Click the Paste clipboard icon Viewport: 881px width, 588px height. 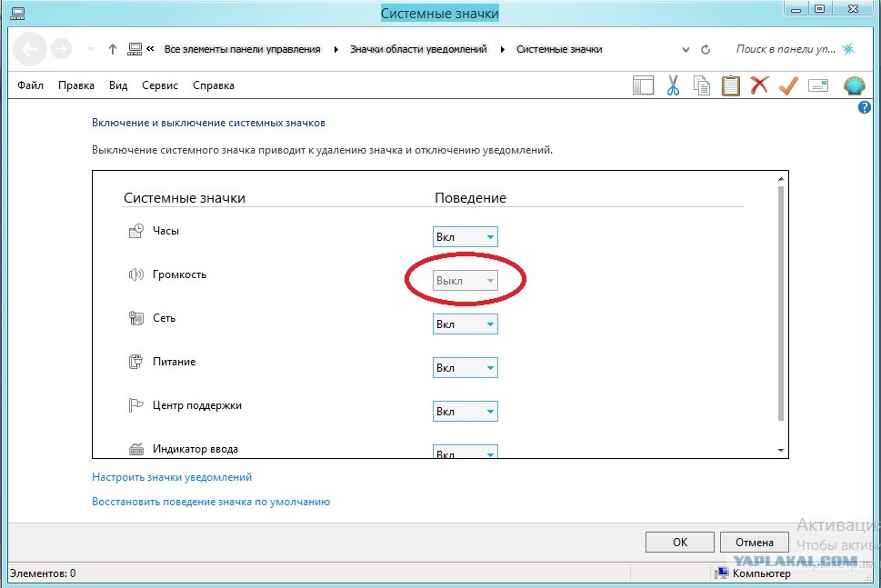click(x=730, y=86)
